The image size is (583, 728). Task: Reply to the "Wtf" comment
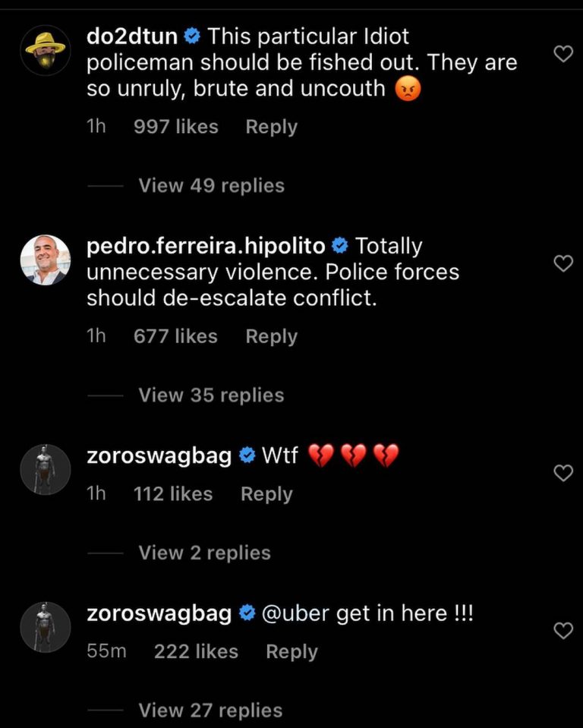(266, 494)
